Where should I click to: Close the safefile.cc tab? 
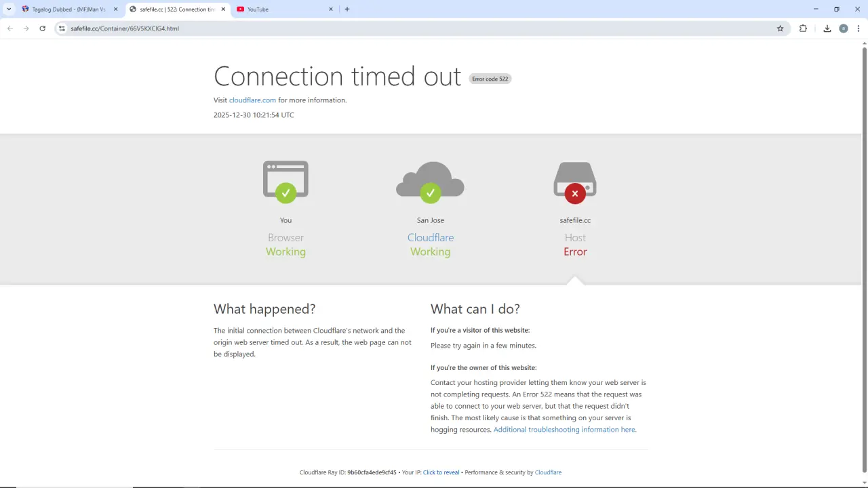point(223,9)
